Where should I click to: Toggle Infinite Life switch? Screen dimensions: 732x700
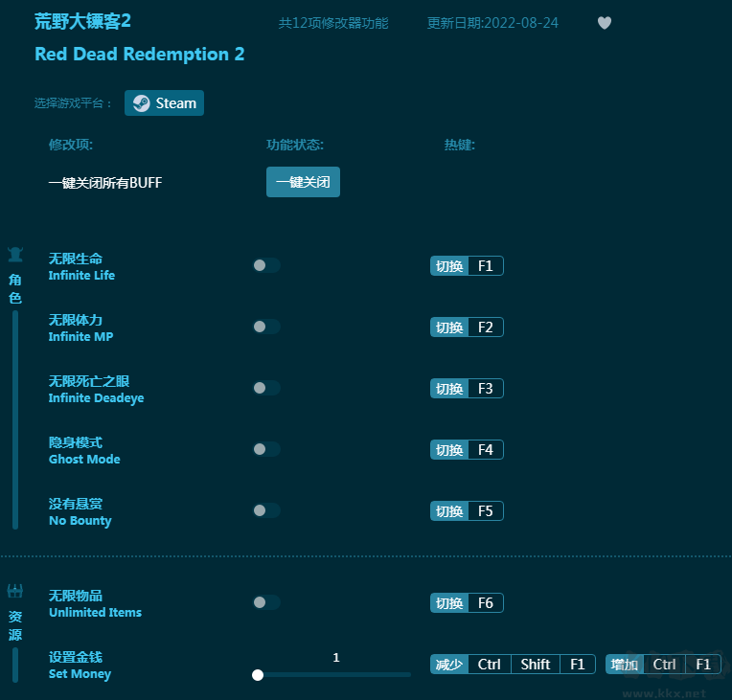tap(266, 265)
